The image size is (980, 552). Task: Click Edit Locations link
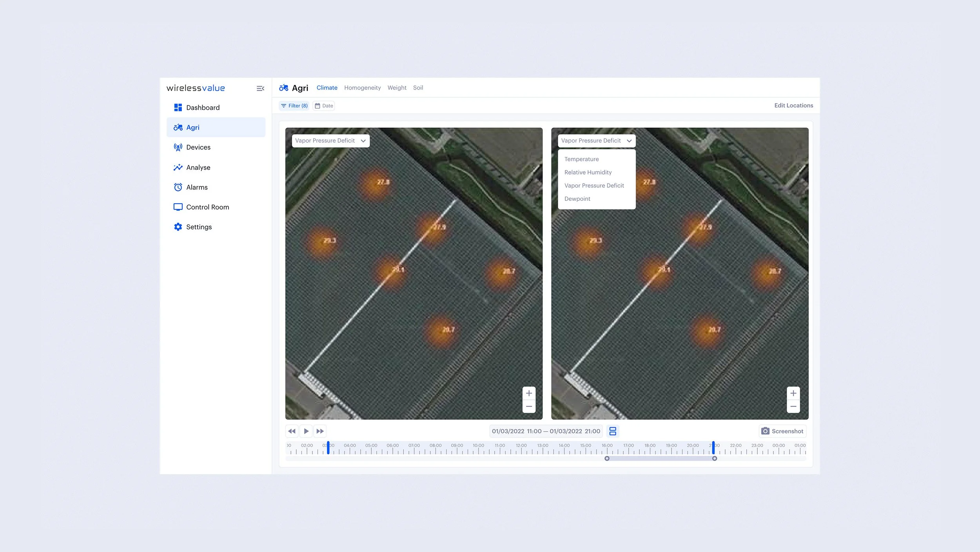click(793, 105)
